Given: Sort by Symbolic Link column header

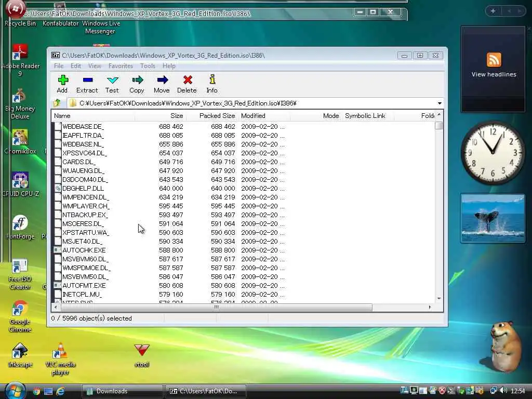Looking at the screenshot, I should tap(368, 116).
